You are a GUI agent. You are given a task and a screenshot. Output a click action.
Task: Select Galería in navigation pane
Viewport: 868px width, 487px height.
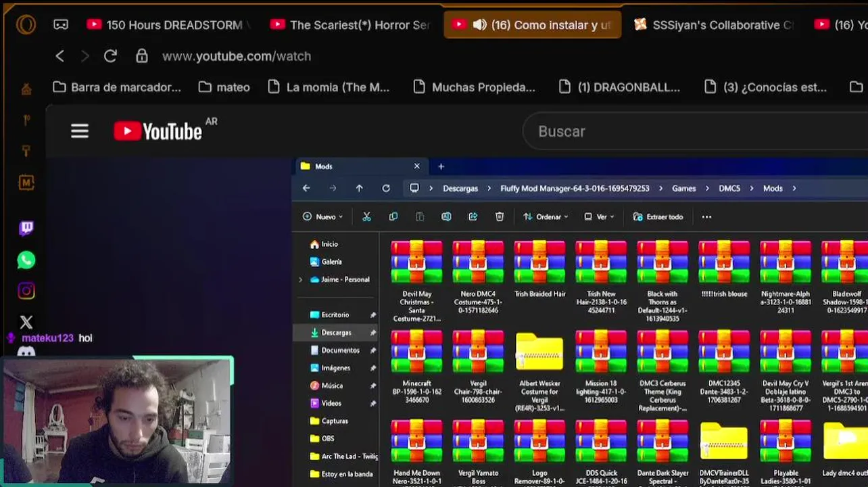[326, 262]
